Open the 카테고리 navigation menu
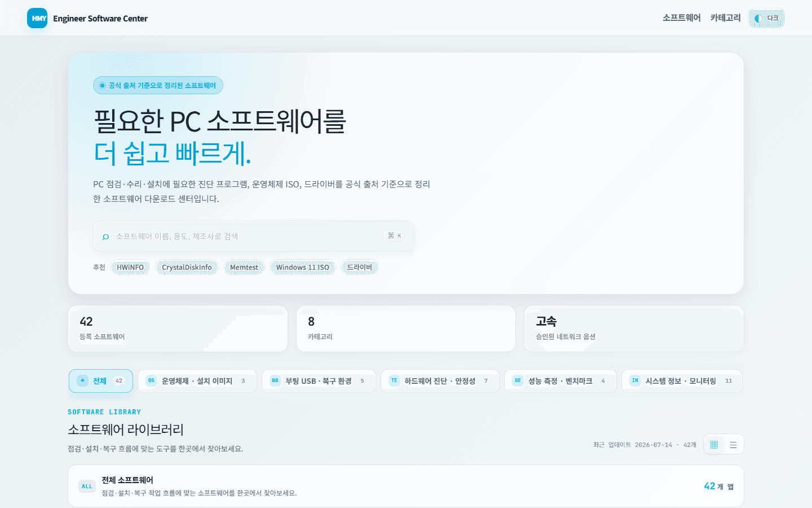812x508 pixels. pyautogui.click(x=725, y=18)
